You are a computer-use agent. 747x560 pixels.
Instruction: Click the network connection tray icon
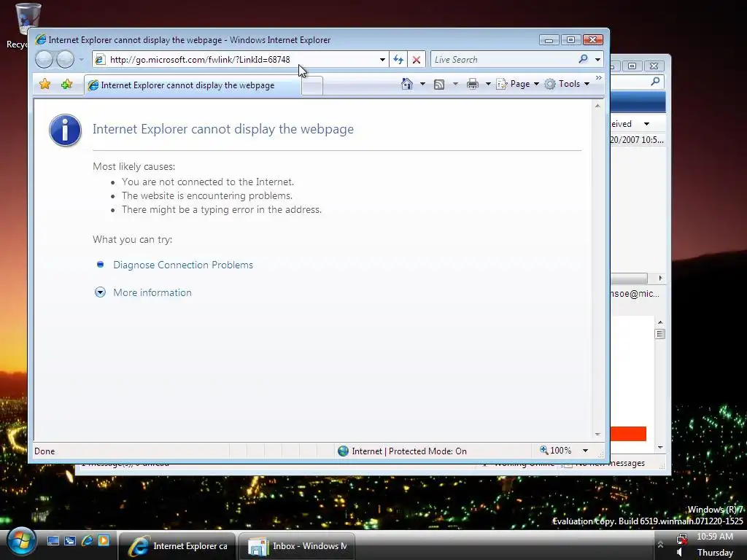(682, 539)
